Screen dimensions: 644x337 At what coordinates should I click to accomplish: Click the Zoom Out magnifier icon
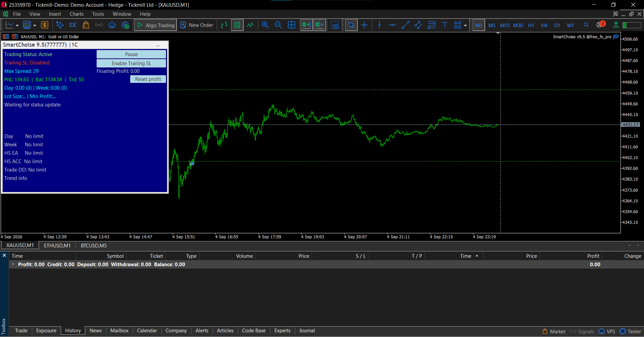278,25
